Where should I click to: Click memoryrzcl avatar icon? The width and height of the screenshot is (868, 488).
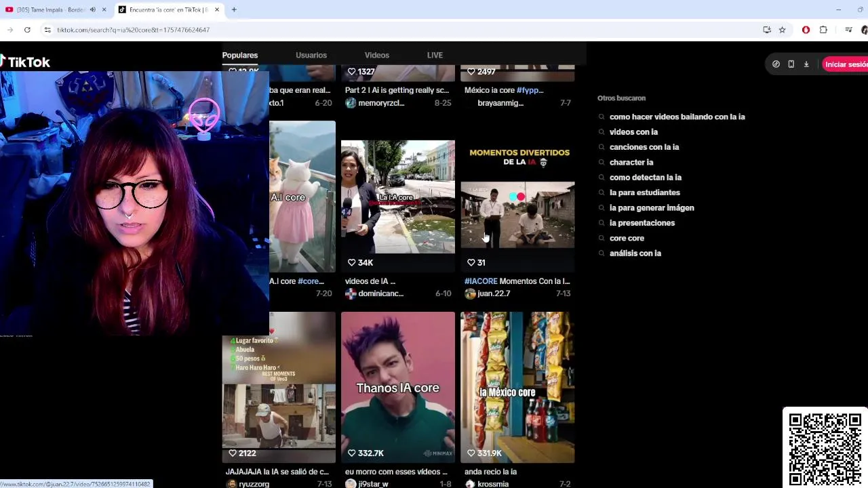coord(351,103)
